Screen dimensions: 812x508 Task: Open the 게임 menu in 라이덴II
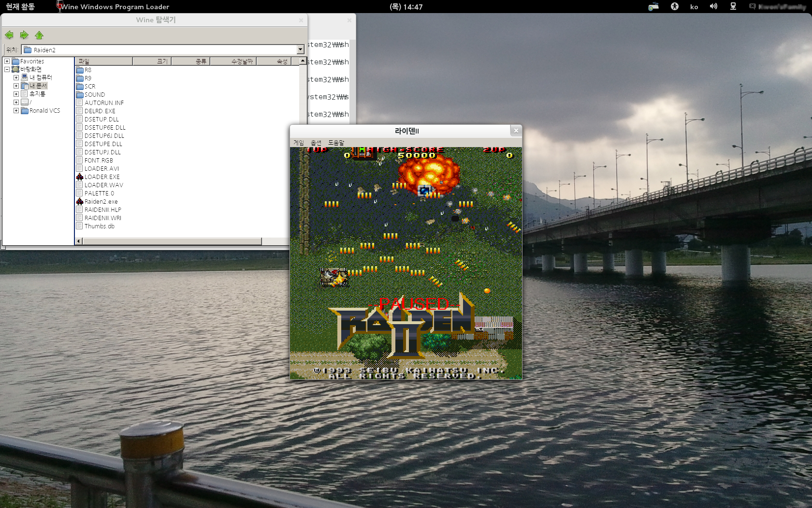pos(299,143)
